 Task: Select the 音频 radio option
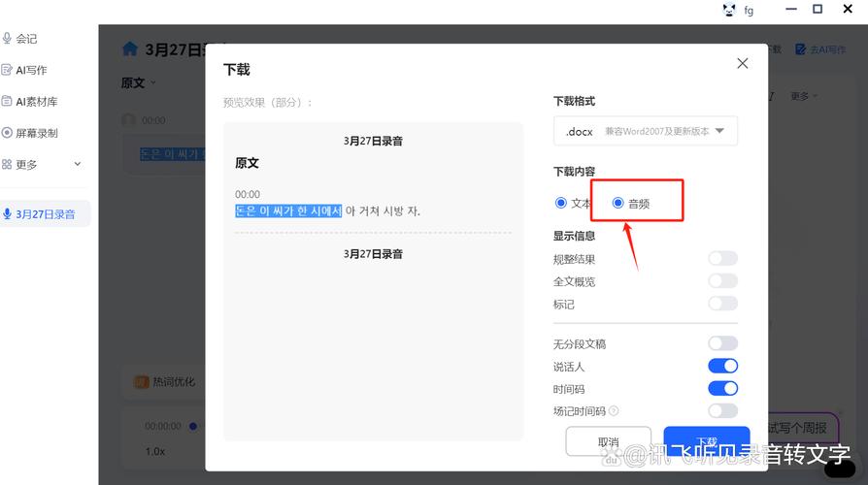click(630, 203)
